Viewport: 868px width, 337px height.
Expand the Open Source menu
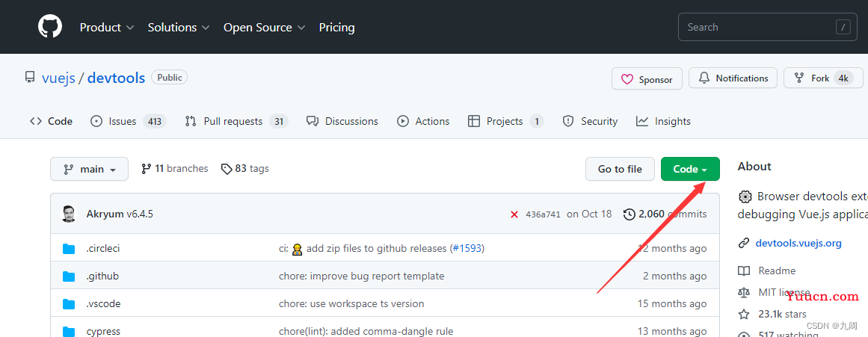tap(264, 27)
